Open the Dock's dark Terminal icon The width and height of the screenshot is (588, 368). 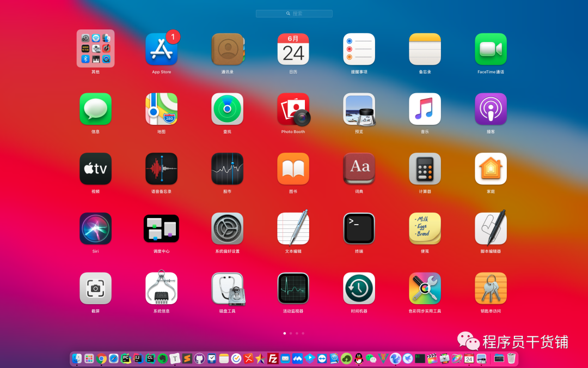(x=420, y=359)
